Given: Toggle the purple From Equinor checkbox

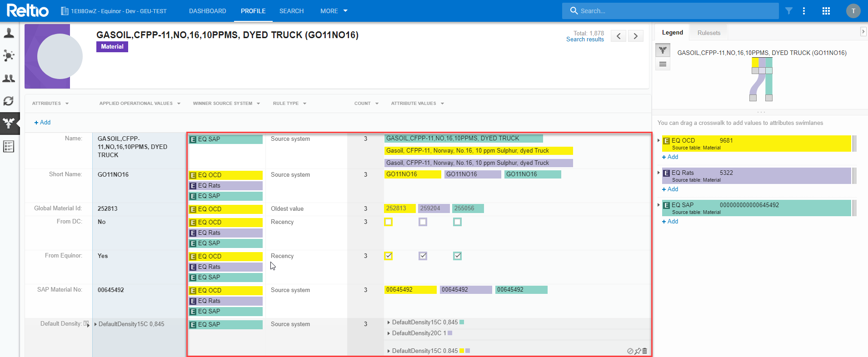Looking at the screenshot, I should (423, 256).
